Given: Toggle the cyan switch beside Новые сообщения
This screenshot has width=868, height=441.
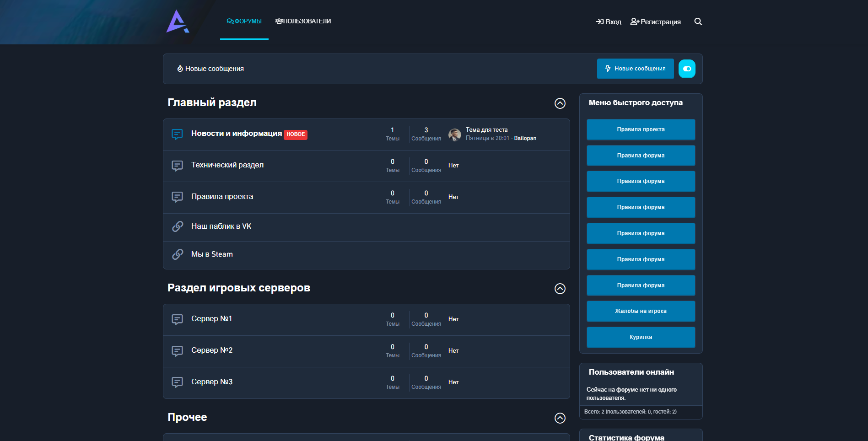Looking at the screenshot, I should 686,69.
